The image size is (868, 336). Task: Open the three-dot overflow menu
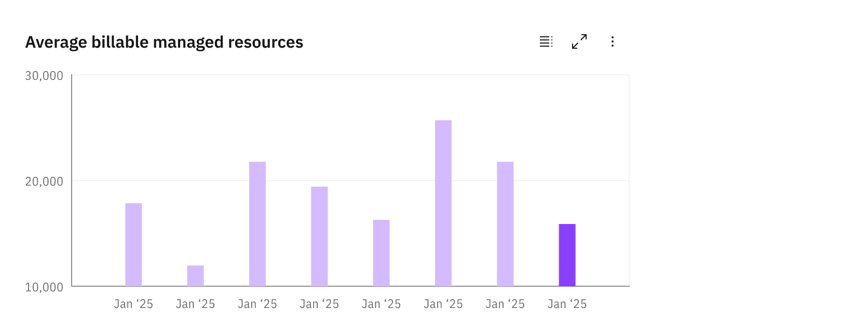click(x=613, y=41)
